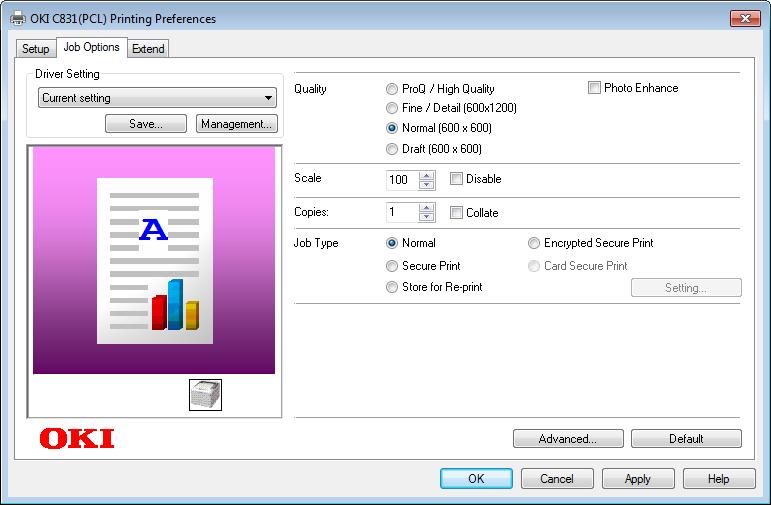Viewport: 771px width, 505px height.
Task: Click the printer thumbnail below the preview
Action: 206,394
